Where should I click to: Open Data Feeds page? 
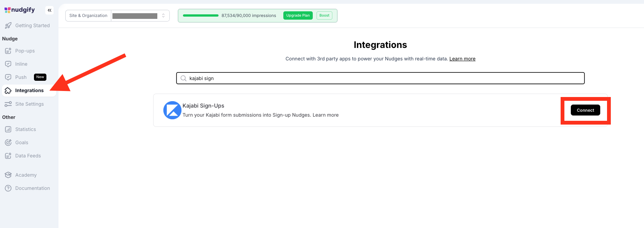28,156
